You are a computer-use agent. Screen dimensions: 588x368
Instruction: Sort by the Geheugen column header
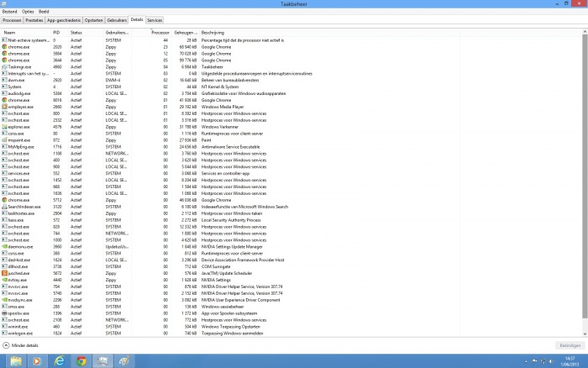(x=186, y=33)
